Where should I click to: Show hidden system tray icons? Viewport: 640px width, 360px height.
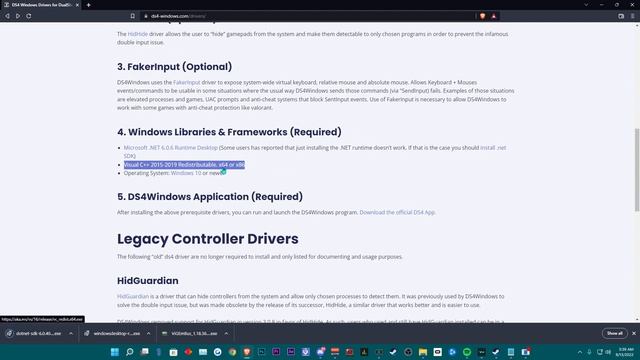point(580,352)
